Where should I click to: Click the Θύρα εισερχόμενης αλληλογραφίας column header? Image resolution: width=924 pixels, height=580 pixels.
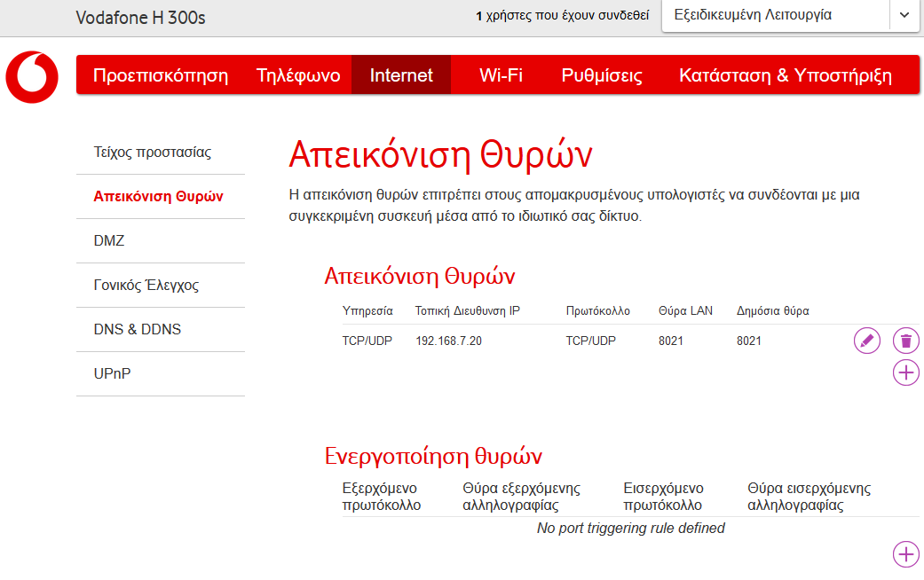pos(809,497)
